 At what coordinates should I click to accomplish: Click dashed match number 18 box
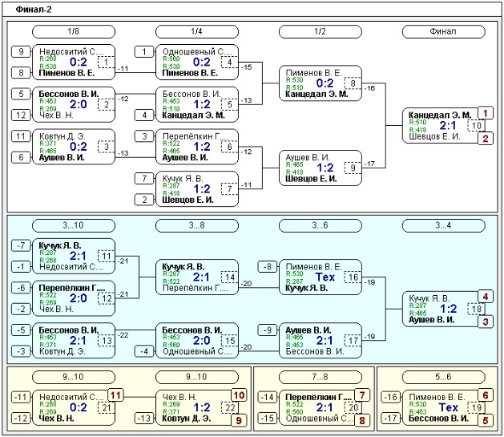[x=477, y=309]
